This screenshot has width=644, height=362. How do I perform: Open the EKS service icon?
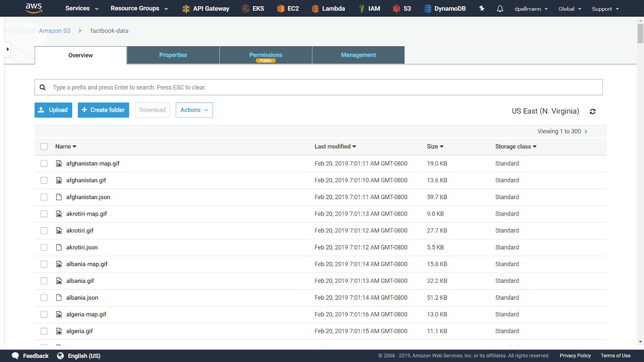[253, 8]
